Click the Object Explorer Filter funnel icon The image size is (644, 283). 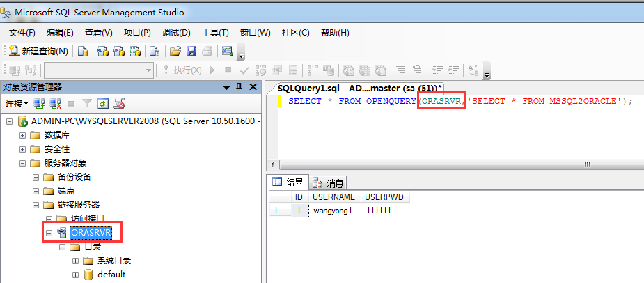[86, 103]
